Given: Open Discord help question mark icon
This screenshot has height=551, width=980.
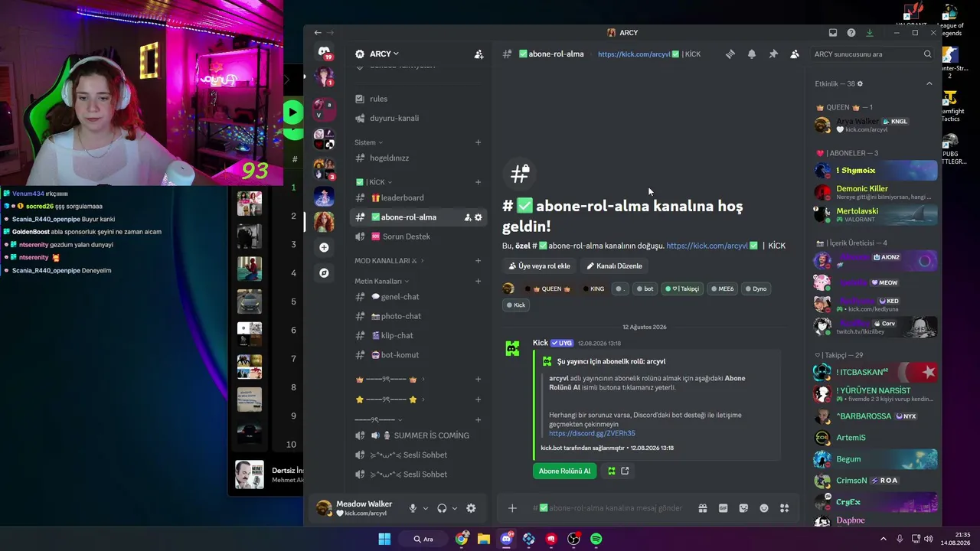Looking at the screenshot, I should click(x=851, y=33).
